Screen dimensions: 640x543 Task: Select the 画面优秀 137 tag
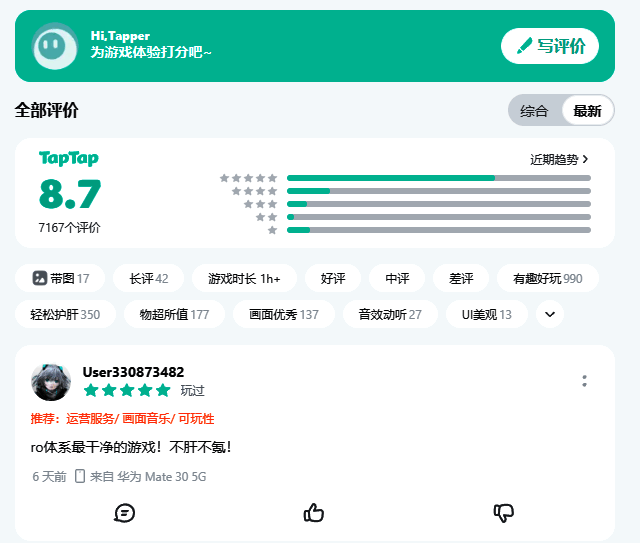click(x=284, y=314)
